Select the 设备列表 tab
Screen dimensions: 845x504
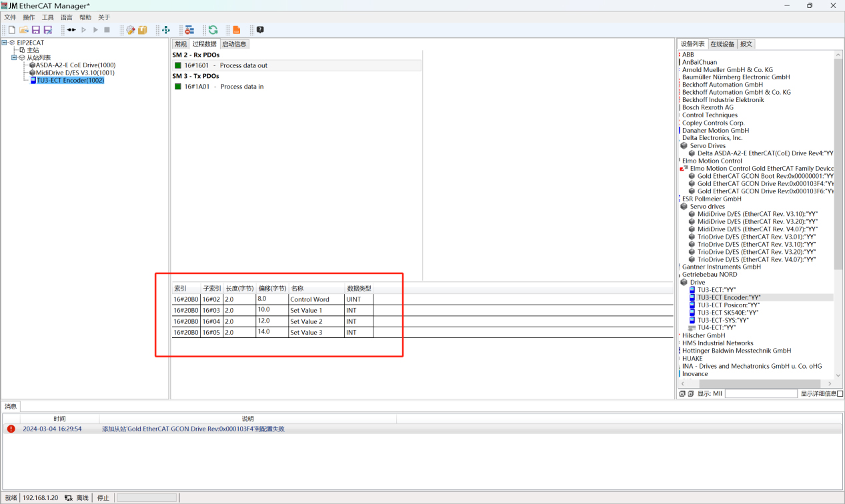(692, 44)
